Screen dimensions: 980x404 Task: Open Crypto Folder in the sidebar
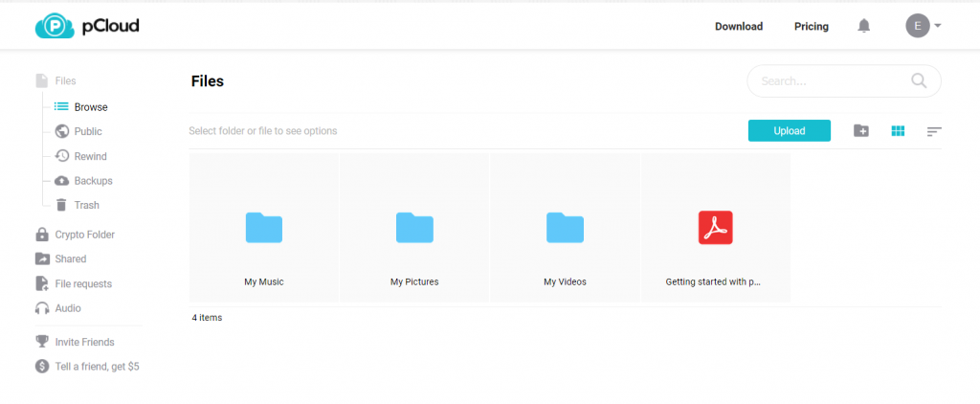coord(84,235)
